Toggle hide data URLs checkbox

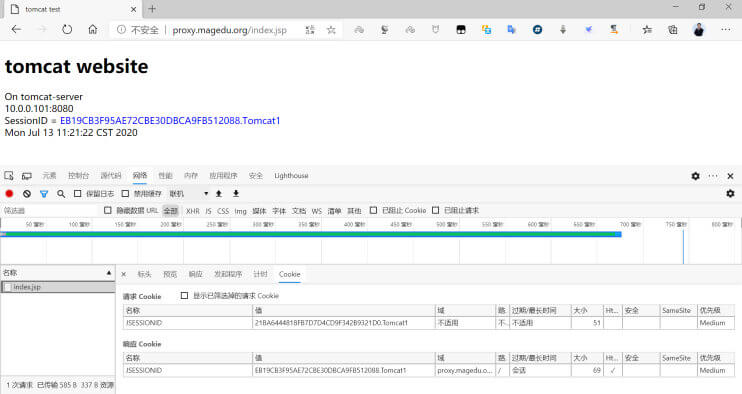coord(107,210)
